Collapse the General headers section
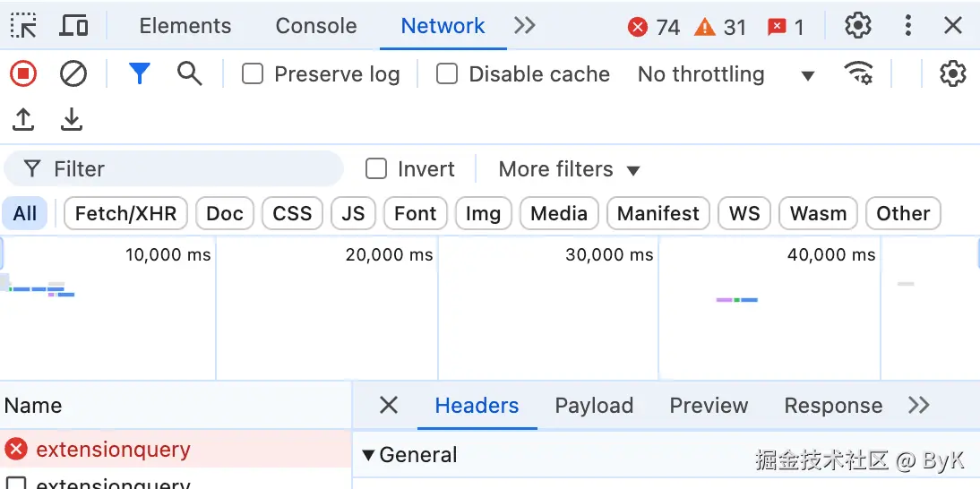The width and height of the screenshot is (980, 489). pyautogui.click(x=368, y=455)
